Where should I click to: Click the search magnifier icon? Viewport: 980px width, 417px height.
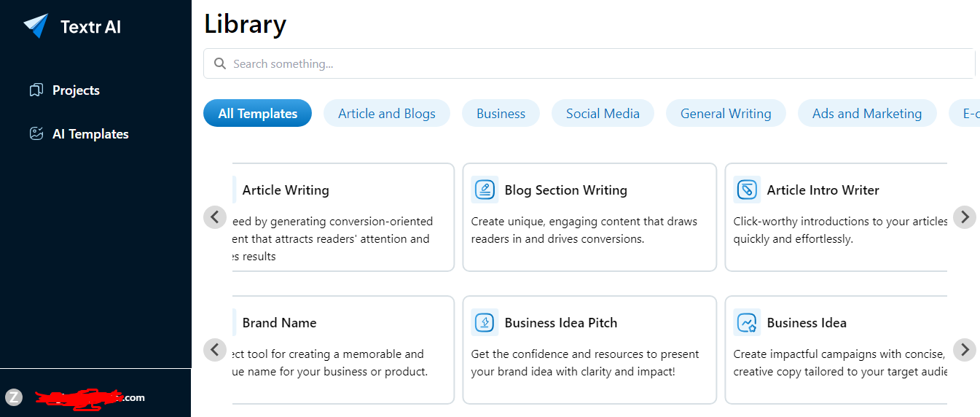click(x=220, y=63)
